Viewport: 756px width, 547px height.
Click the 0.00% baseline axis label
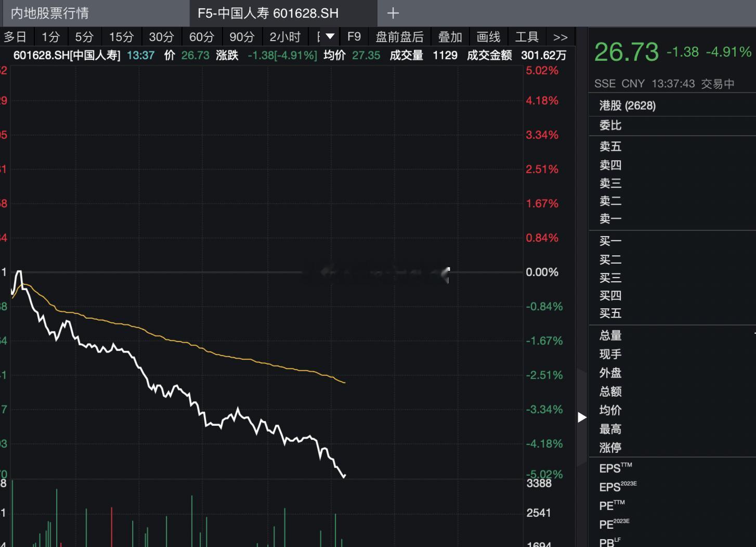pyautogui.click(x=542, y=272)
